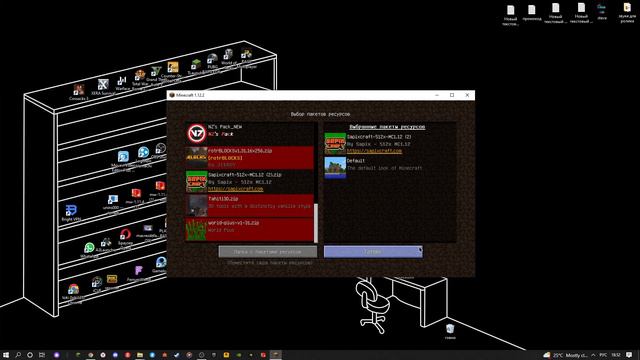The height and width of the screenshot is (360, 640).
Task: Minimize the Minecraft 1.12.2 window
Action: pyautogui.click(x=437, y=95)
